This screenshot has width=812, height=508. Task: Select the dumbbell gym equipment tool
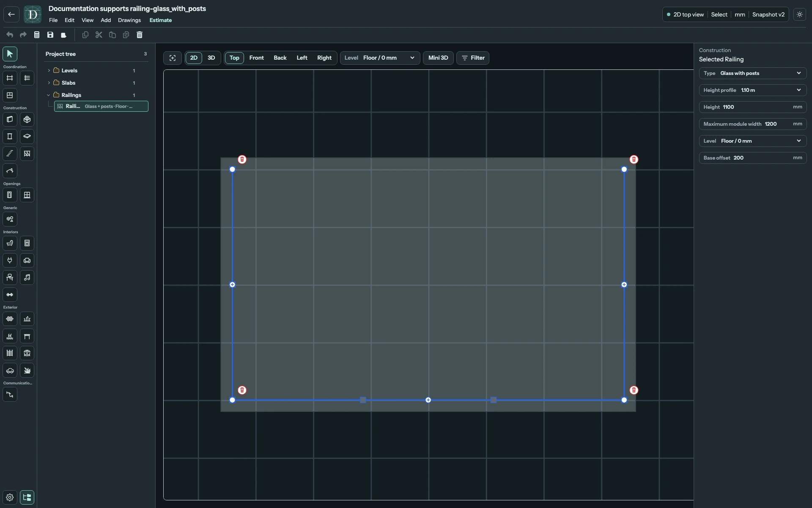pos(10,295)
